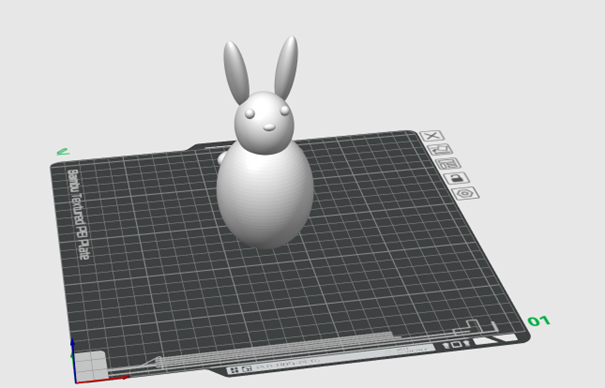Click the green plate number 01

(x=539, y=321)
